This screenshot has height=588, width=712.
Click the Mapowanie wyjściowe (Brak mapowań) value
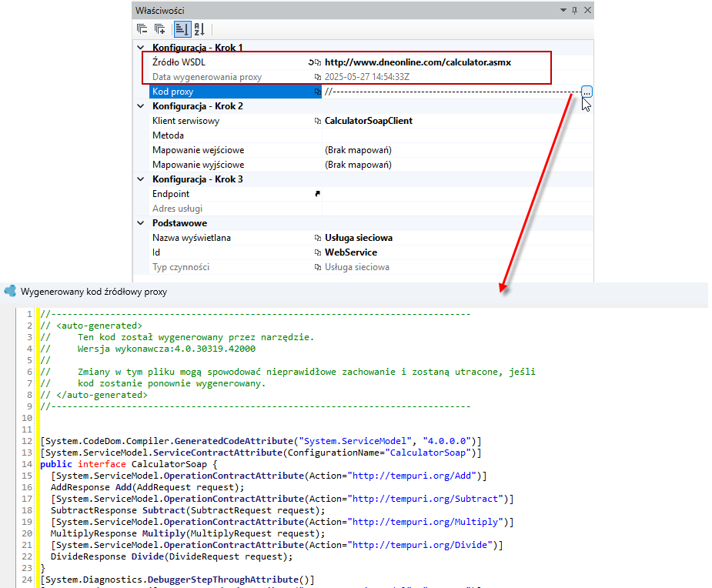coord(358,165)
